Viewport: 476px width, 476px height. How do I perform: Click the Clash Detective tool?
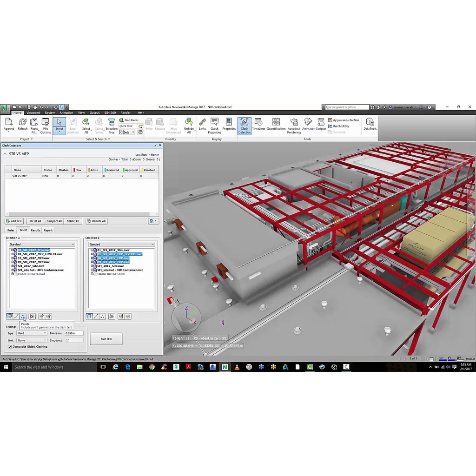pyautogui.click(x=245, y=126)
